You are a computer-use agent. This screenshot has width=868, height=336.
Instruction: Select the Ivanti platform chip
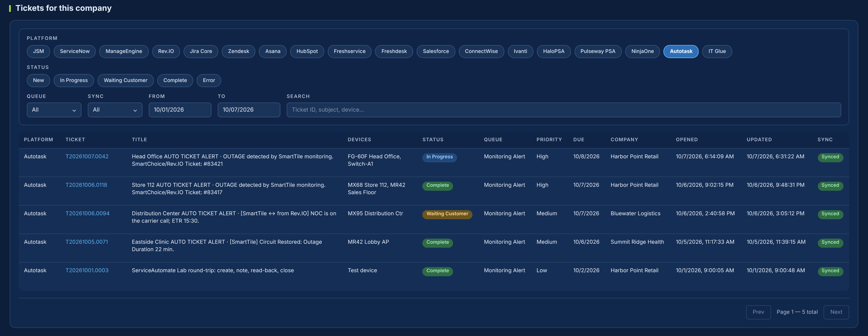[520, 51]
